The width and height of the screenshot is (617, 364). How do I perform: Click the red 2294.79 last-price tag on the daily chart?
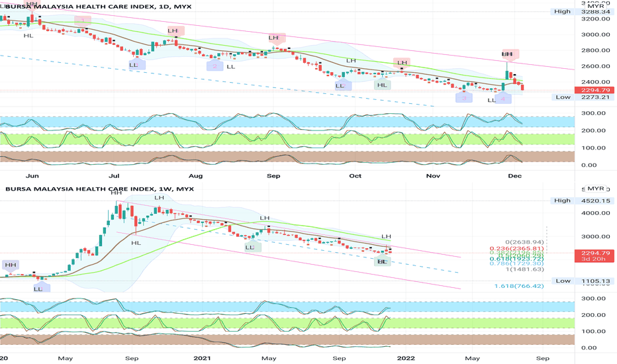click(594, 90)
